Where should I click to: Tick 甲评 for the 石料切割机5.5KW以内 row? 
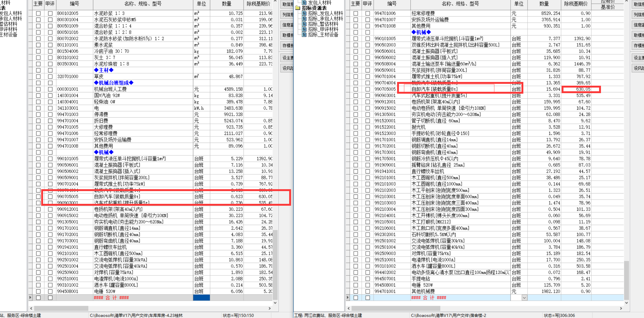[367, 235]
